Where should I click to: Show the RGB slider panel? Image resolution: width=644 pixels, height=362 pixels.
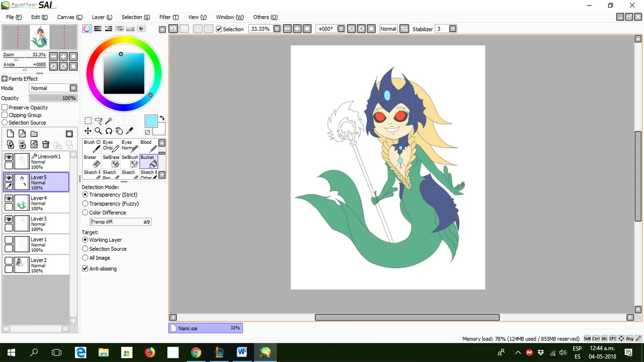(98, 29)
